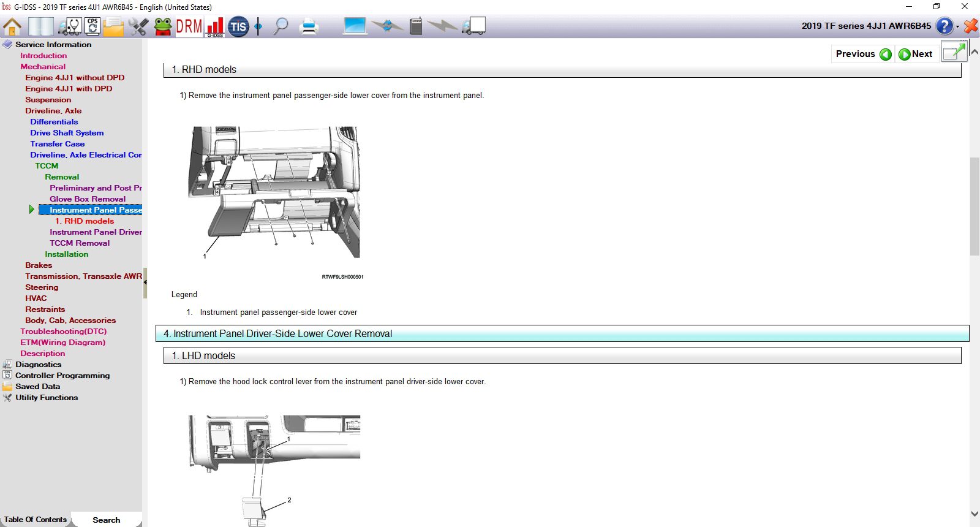Select 1. RHD models tree entry
This screenshot has width=980, height=527.
tap(85, 221)
